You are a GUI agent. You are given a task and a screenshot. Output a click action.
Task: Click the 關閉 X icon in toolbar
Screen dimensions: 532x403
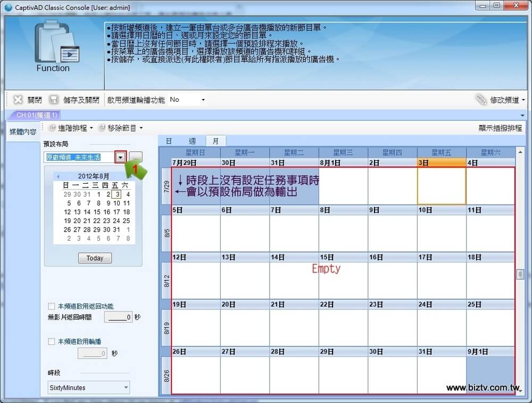pyautogui.click(x=18, y=100)
